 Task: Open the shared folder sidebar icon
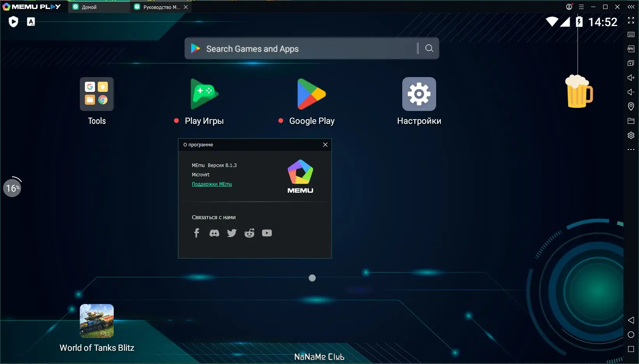(x=631, y=121)
